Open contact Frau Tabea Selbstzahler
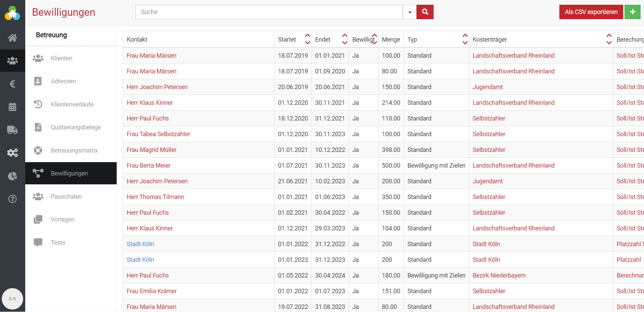This screenshot has width=644, height=312. [x=158, y=134]
